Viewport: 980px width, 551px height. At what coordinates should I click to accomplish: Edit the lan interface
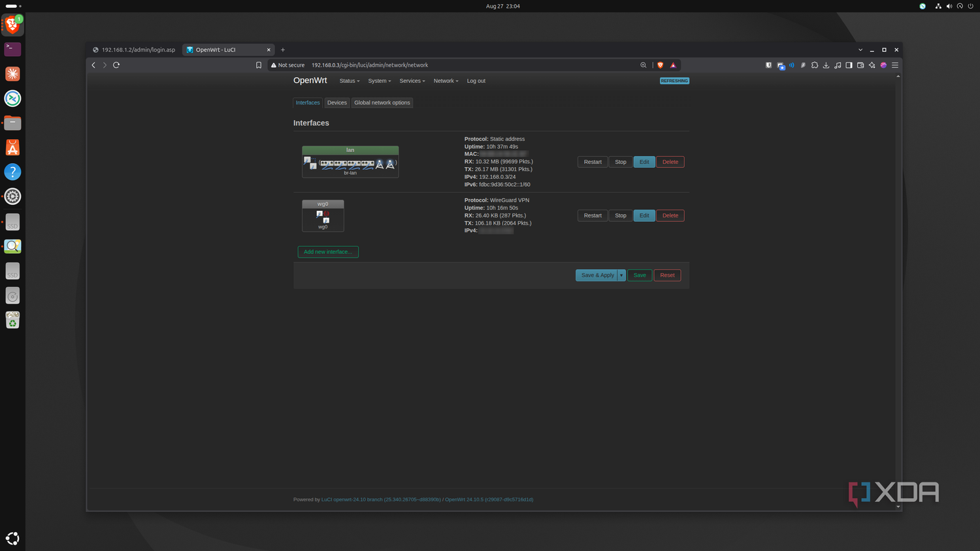click(x=644, y=162)
